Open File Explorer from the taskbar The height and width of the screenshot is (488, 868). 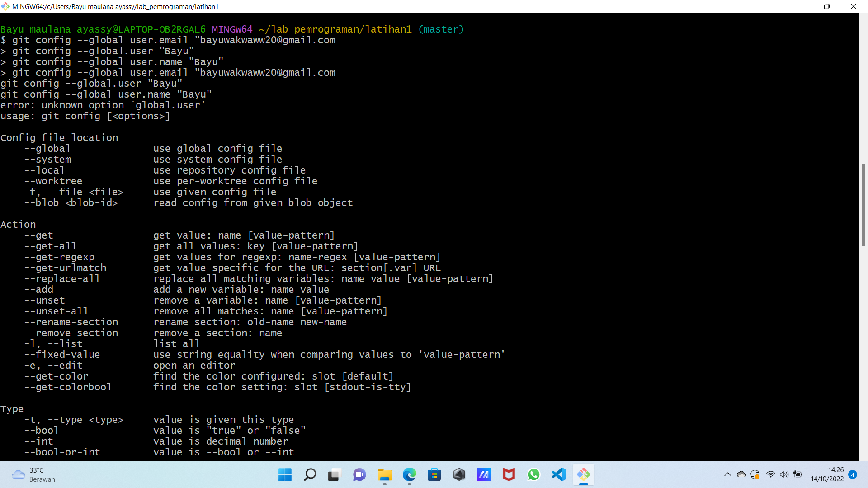point(384,474)
